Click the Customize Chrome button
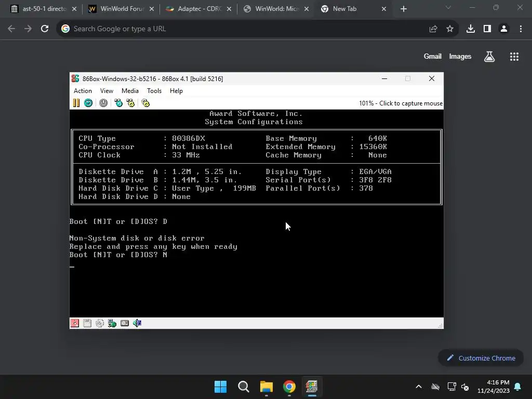Image resolution: width=532 pixels, height=399 pixels. tap(481, 358)
